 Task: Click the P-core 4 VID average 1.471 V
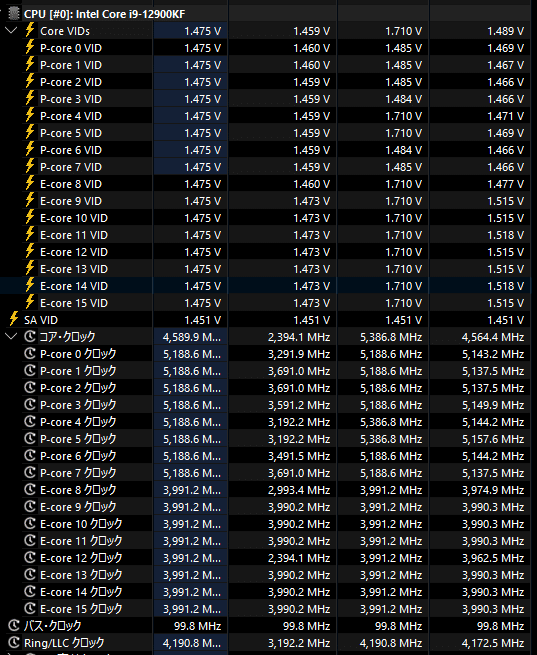click(x=505, y=116)
